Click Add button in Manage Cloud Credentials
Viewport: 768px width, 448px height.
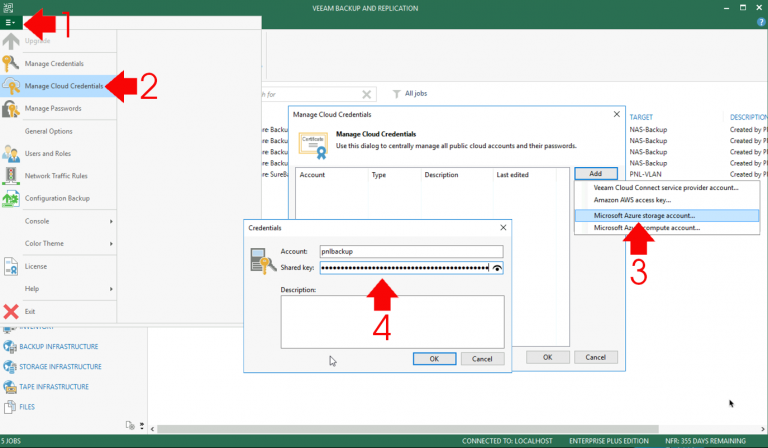coord(596,173)
